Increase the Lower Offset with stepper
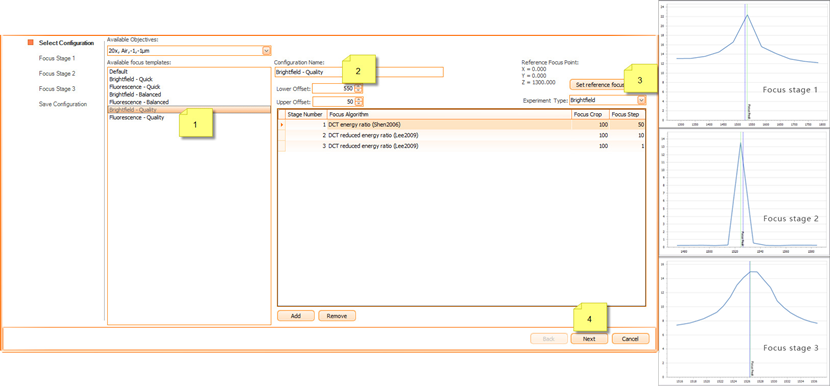The image size is (830, 386). coord(359,86)
